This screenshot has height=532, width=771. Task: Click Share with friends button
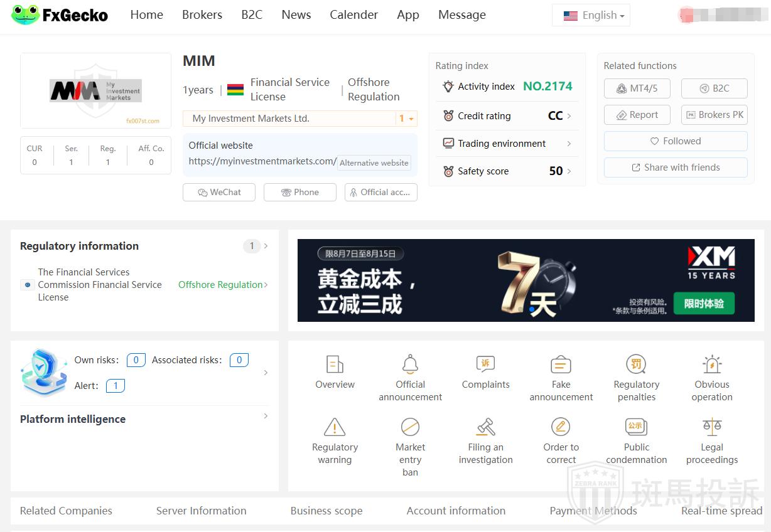click(x=675, y=168)
